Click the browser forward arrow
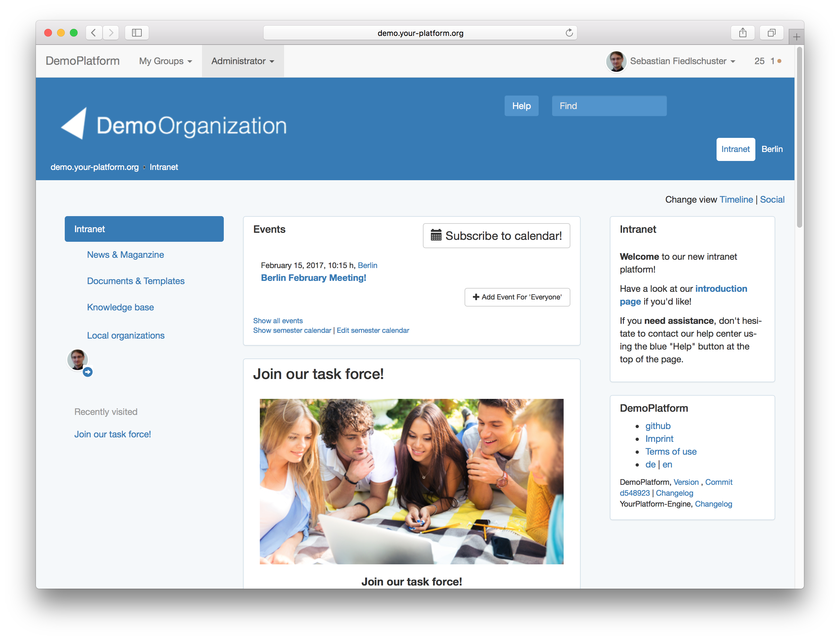 [111, 33]
